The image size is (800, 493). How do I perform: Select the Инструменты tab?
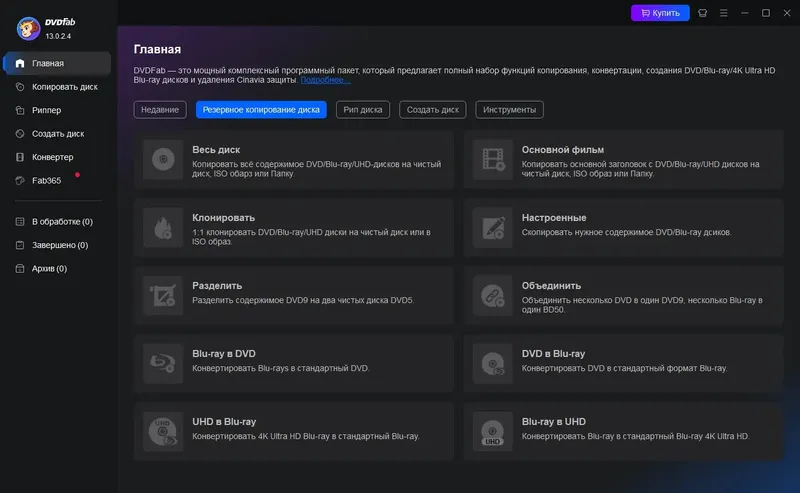pyautogui.click(x=510, y=110)
